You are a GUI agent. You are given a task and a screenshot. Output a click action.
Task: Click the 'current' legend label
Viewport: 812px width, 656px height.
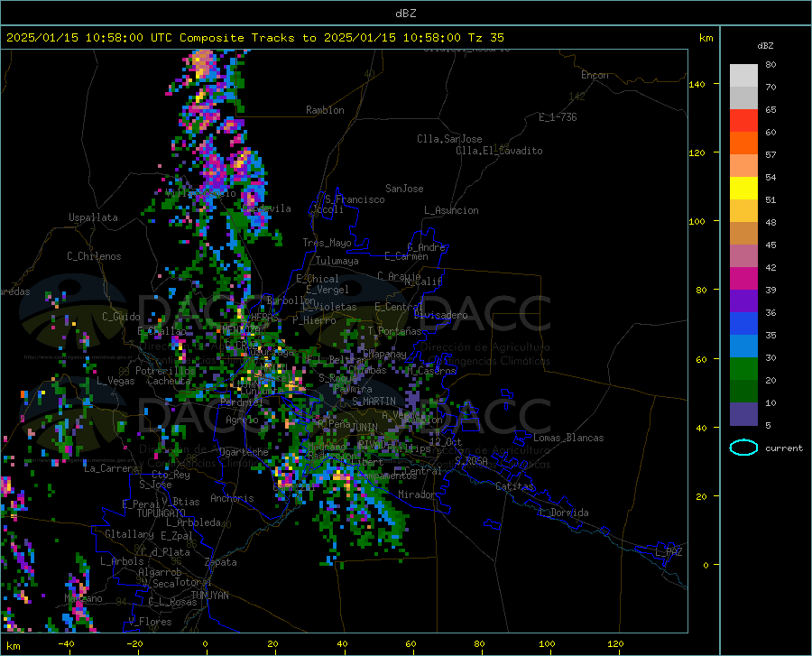point(784,448)
